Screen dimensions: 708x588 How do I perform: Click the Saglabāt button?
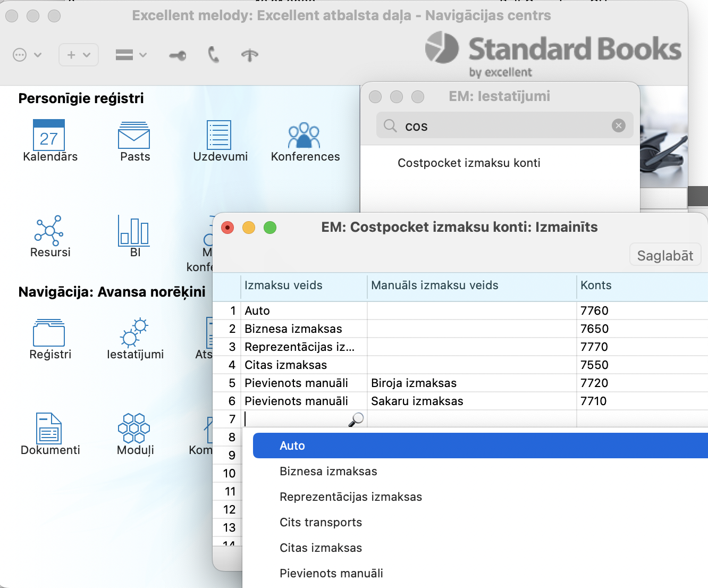click(x=664, y=256)
